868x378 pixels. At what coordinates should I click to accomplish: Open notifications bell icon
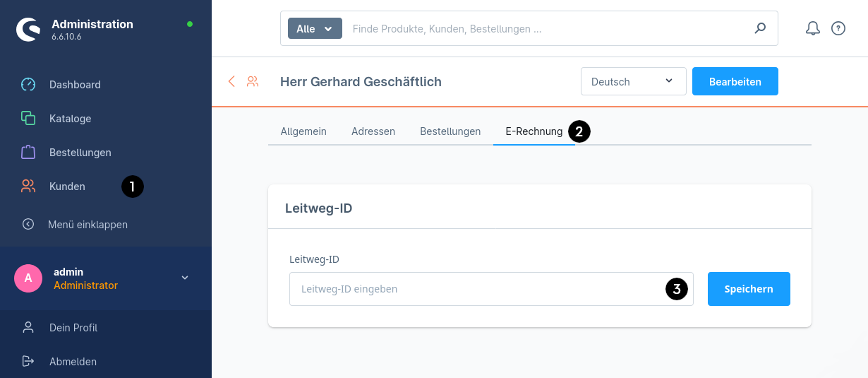click(813, 28)
